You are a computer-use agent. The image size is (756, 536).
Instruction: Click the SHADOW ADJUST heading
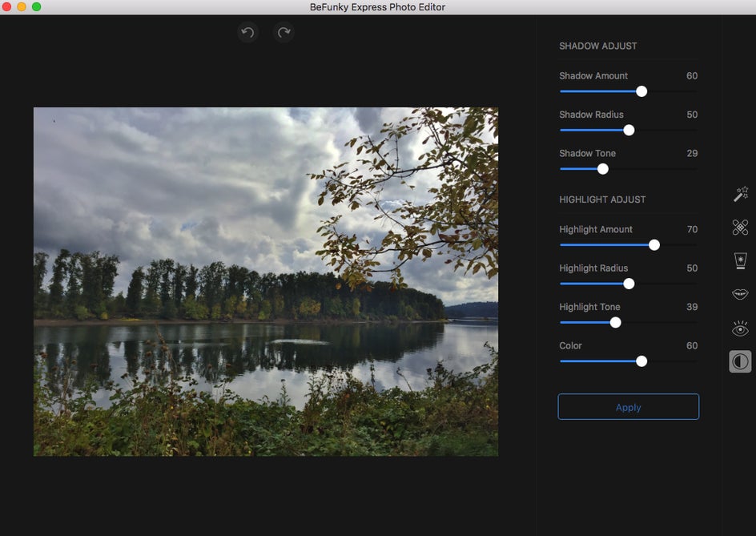coord(598,46)
